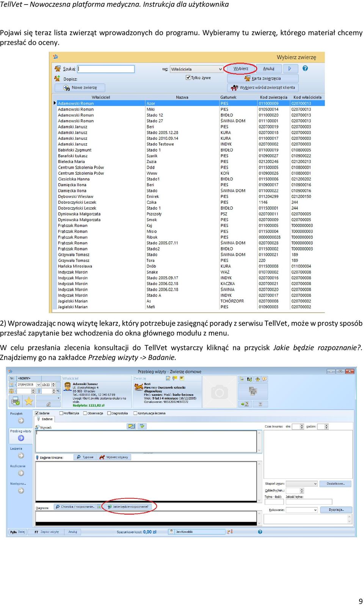Click the Jan Kowalski doctor field
The image size is (364, 605).
(197, 532)
